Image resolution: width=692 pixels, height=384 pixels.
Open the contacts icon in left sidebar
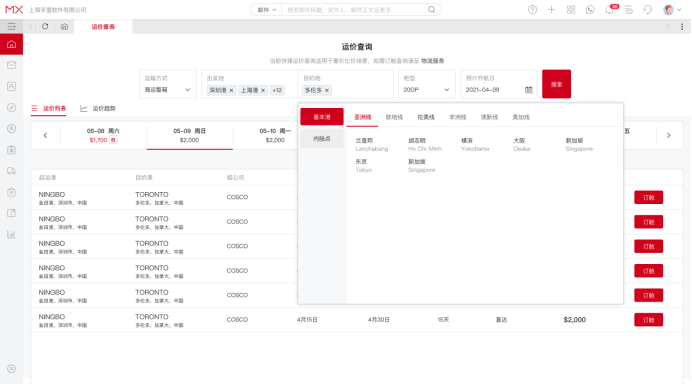coord(11,86)
